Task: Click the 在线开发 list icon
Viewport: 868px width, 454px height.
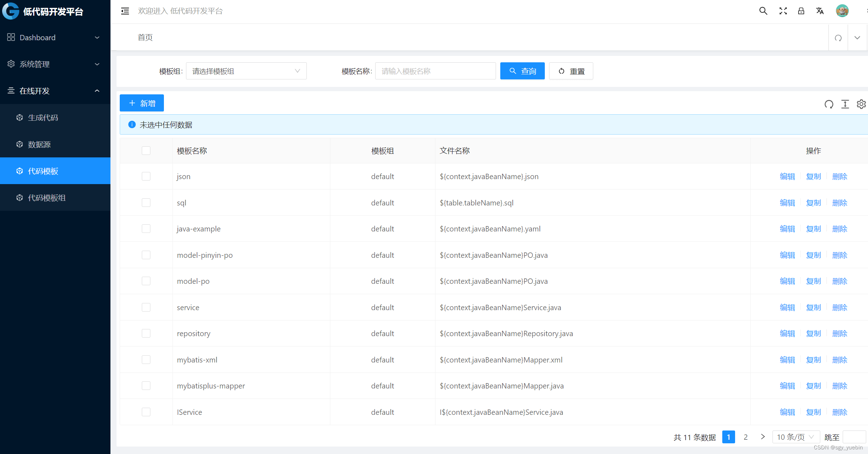Action: click(11, 91)
